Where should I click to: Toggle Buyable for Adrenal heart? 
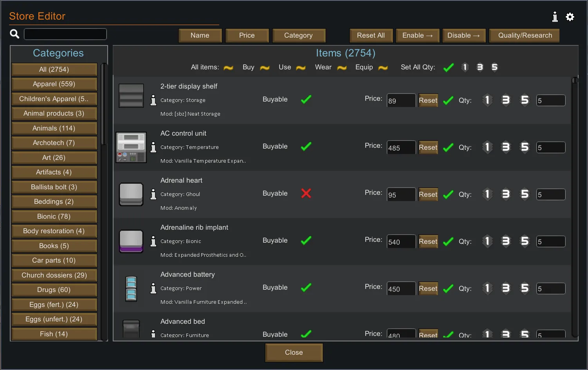click(306, 193)
